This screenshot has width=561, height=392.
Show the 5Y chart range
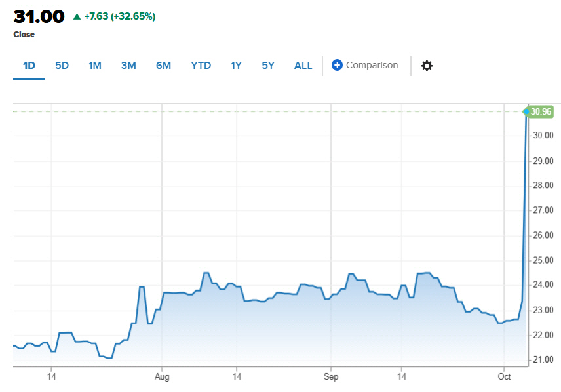[x=268, y=66]
